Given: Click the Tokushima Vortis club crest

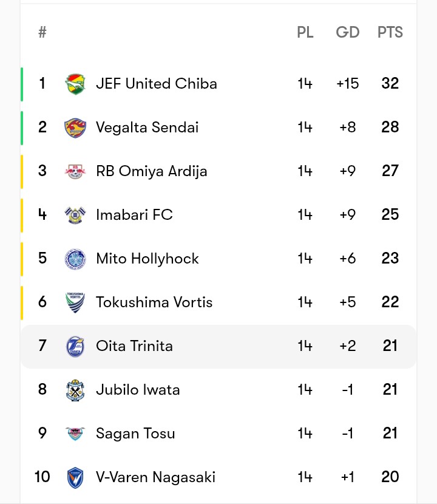Looking at the screenshot, I should (75, 302).
